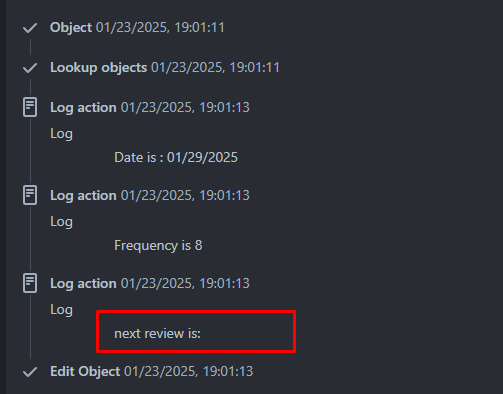
Task: Click the Edit Object timestamp 19:01:13
Action: [189, 371]
